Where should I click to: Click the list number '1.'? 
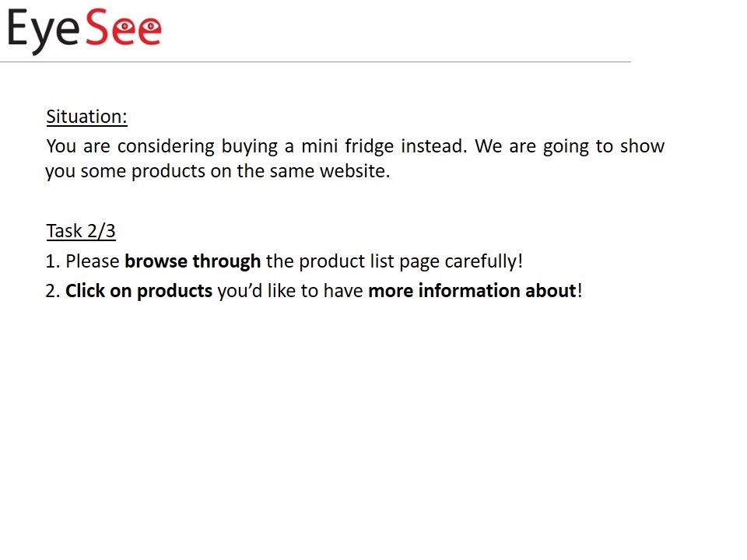[x=52, y=261]
